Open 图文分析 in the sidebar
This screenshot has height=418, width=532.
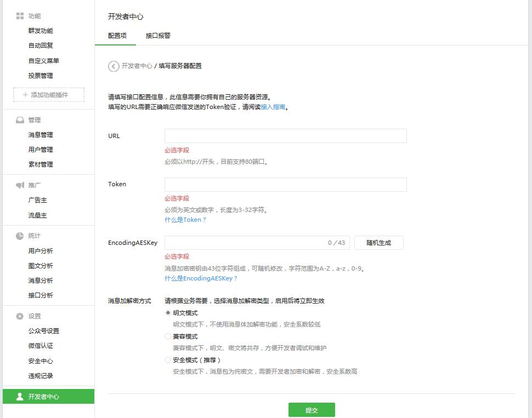click(x=41, y=266)
